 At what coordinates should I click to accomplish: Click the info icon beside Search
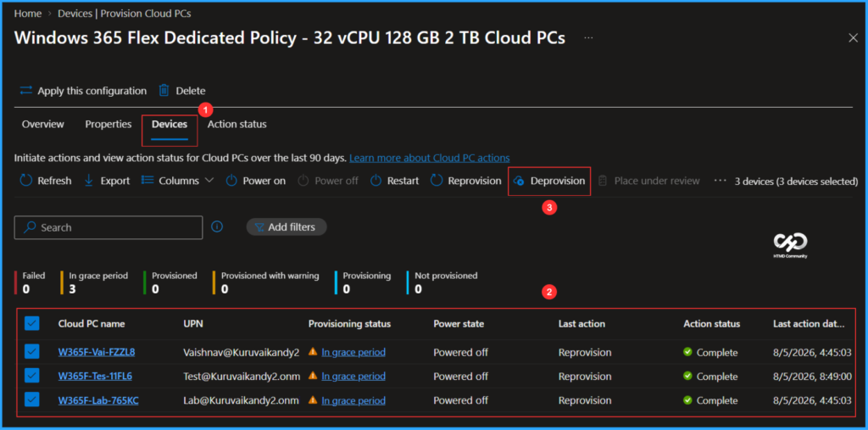pyautogui.click(x=218, y=226)
